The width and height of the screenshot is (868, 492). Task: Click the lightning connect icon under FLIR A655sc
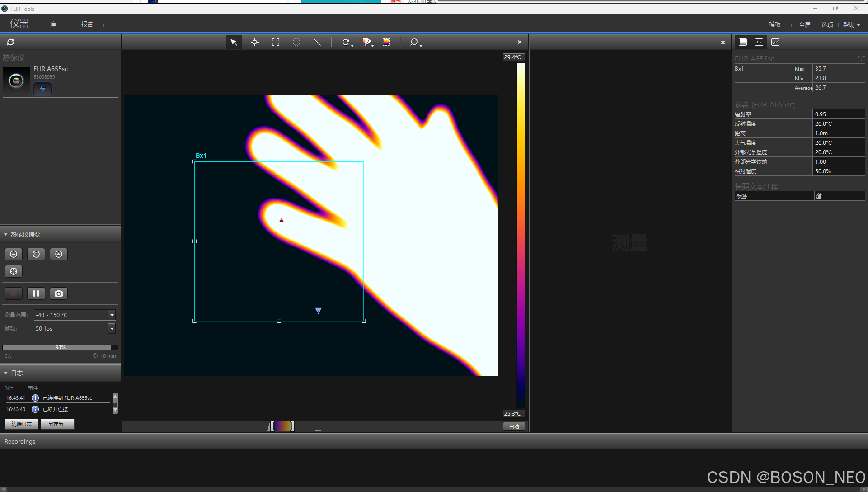(x=42, y=89)
